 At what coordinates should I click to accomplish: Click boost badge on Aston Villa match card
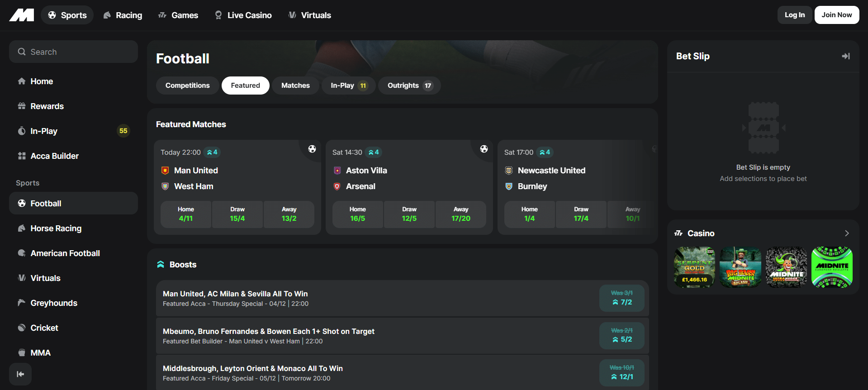374,152
